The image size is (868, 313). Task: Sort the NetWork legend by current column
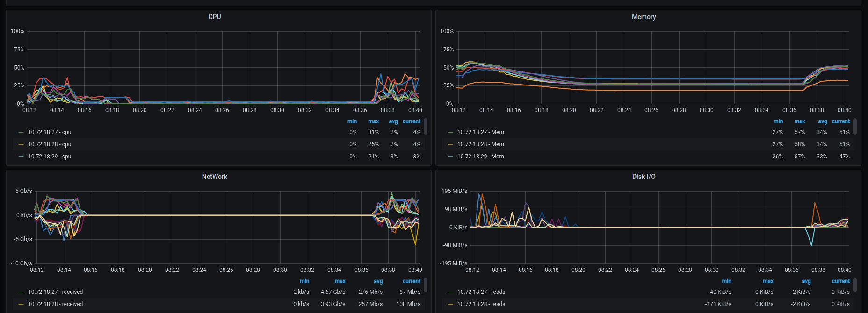411,281
